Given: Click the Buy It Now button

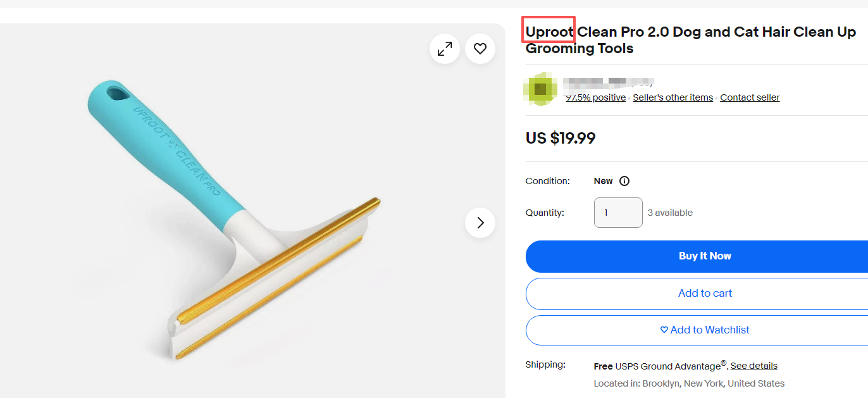Looking at the screenshot, I should [x=704, y=256].
